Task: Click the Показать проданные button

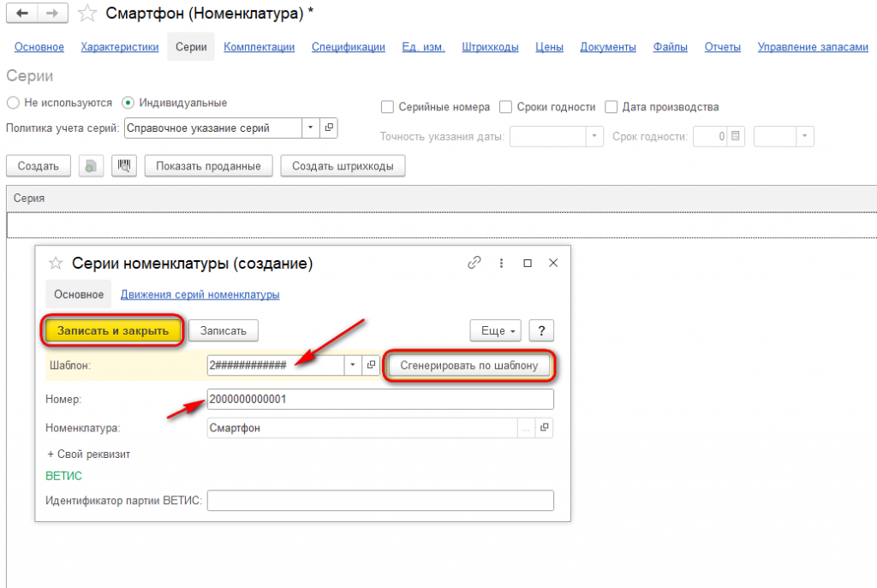Action: 209,166
